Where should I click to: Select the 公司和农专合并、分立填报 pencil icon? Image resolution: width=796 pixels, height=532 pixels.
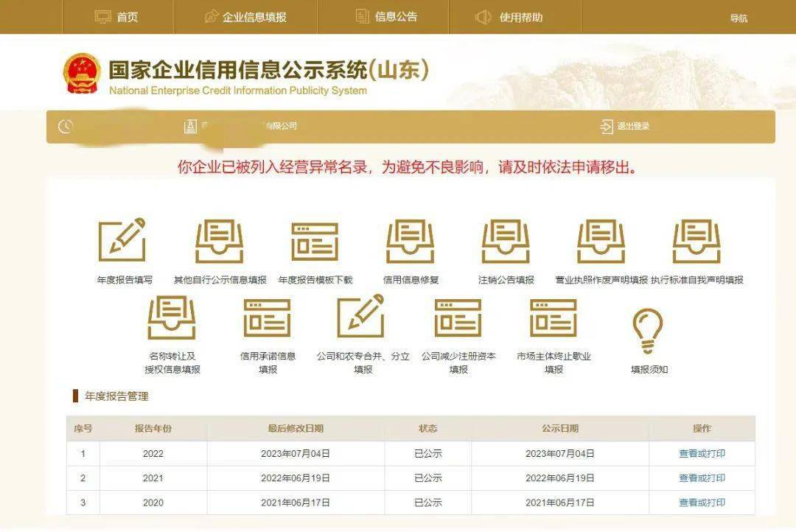[x=361, y=317]
